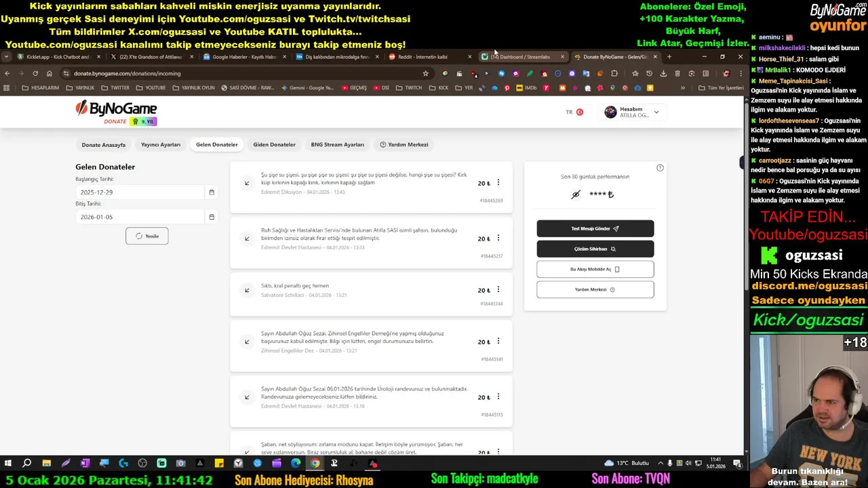Click incoming arrow icon on Zihinsel Engelliler donation
Screen dimensions: 868x488
click(x=247, y=342)
